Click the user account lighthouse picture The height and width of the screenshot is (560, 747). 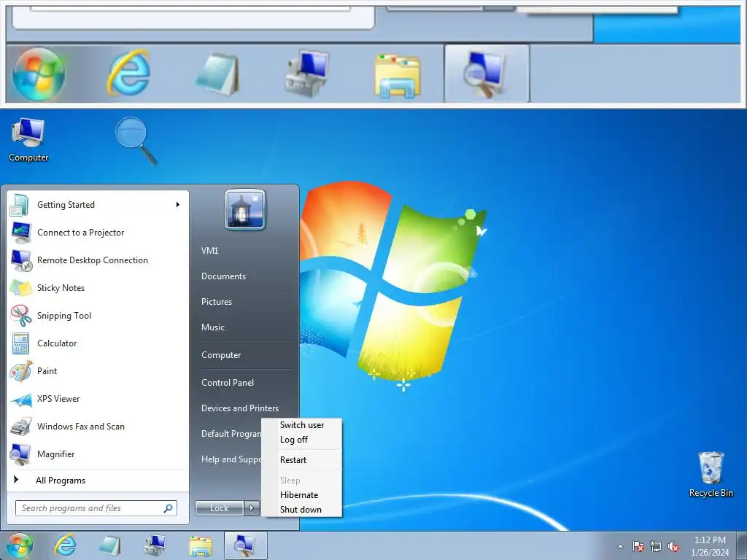tap(245, 209)
